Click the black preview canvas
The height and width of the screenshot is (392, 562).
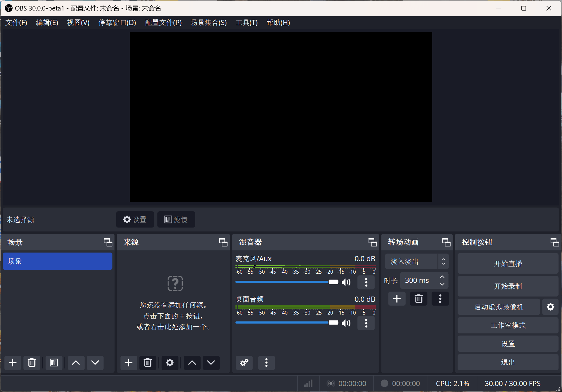[281, 117]
